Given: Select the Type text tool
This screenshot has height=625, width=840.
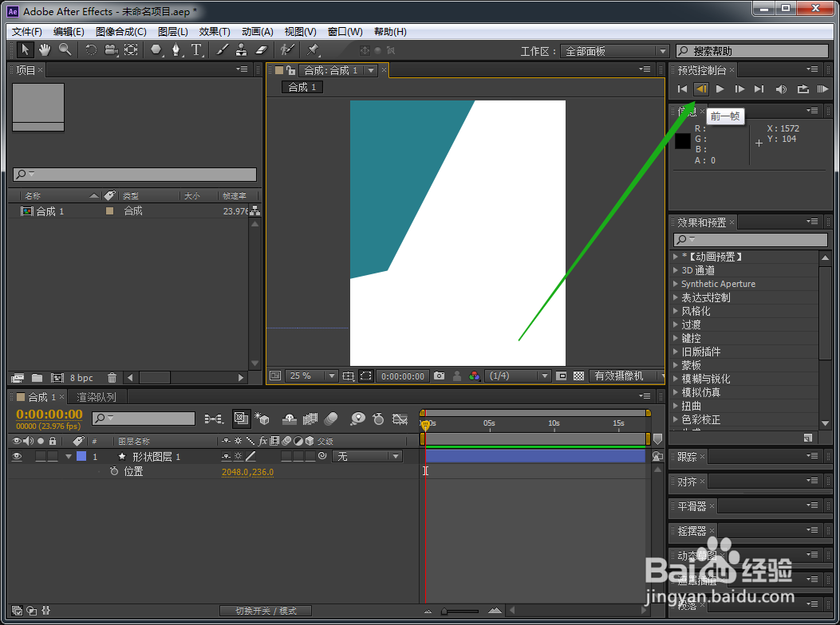Looking at the screenshot, I should pyautogui.click(x=196, y=49).
